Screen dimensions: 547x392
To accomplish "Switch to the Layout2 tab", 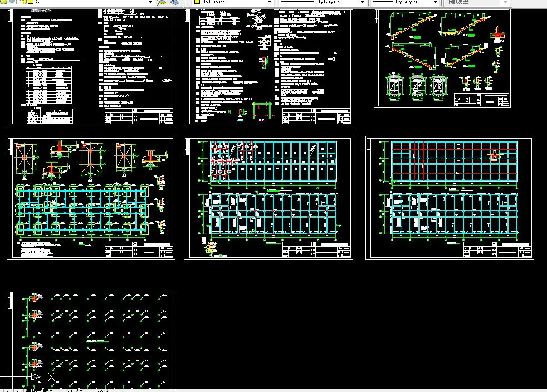I will pyautogui.click(x=92, y=390).
